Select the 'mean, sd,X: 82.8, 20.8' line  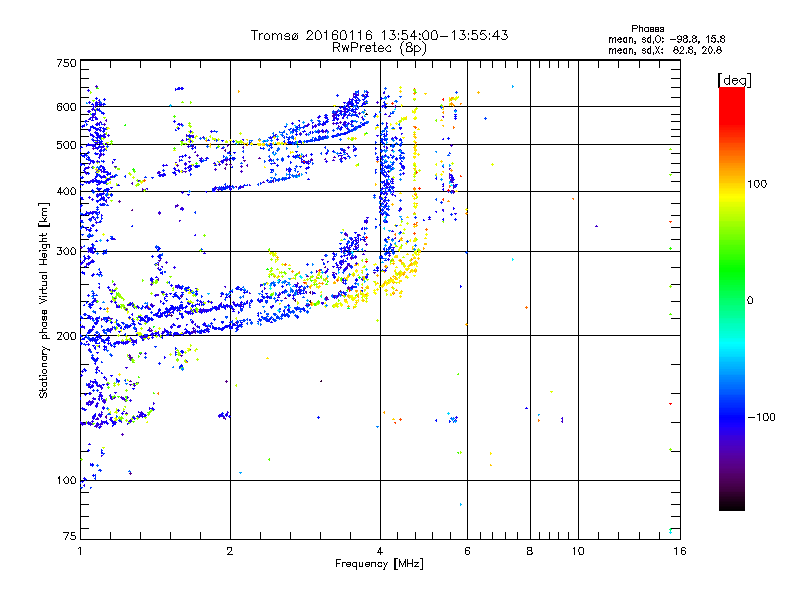(665, 50)
